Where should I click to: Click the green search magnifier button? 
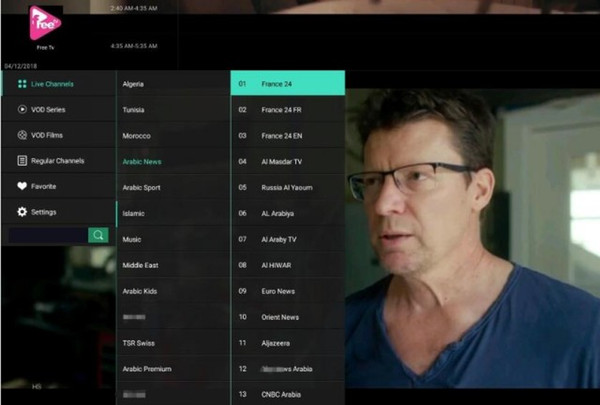98,235
